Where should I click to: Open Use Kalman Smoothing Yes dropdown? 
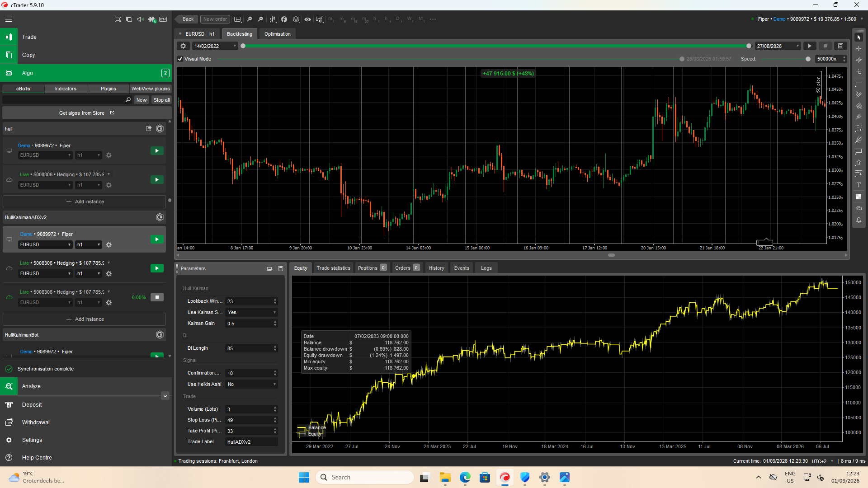252,313
